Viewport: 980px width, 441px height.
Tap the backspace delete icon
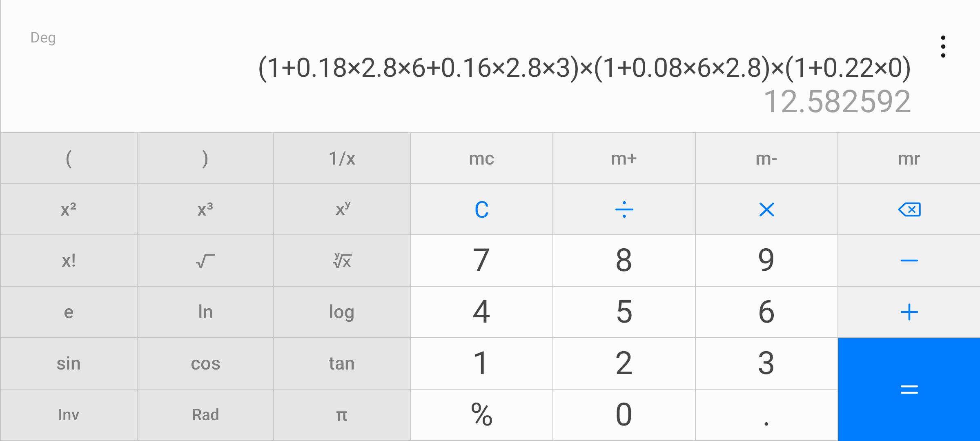pos(909,209)
